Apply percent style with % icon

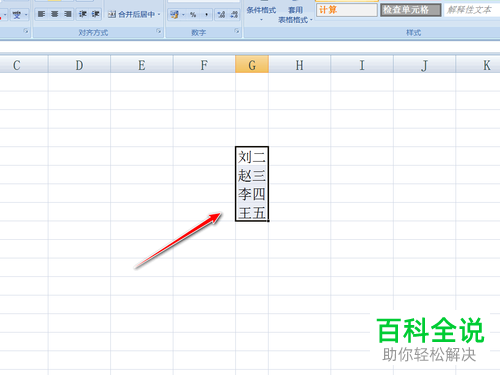point(193,15)
